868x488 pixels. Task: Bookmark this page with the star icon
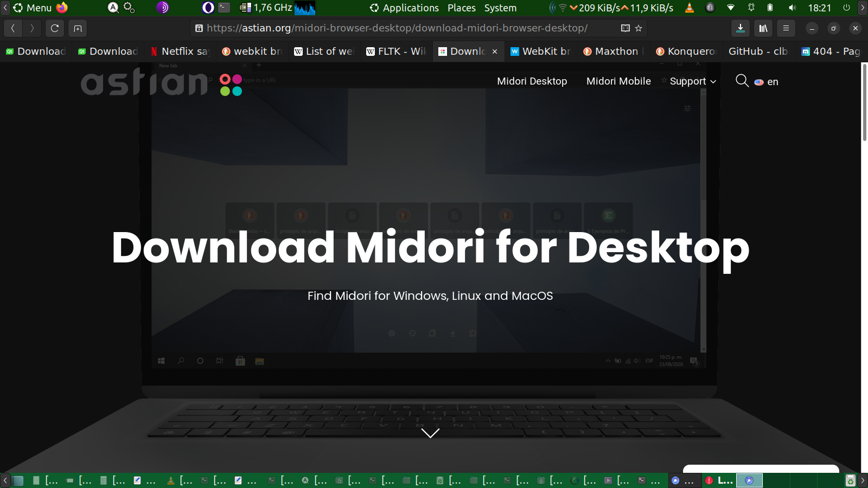(x=639, y=28)
